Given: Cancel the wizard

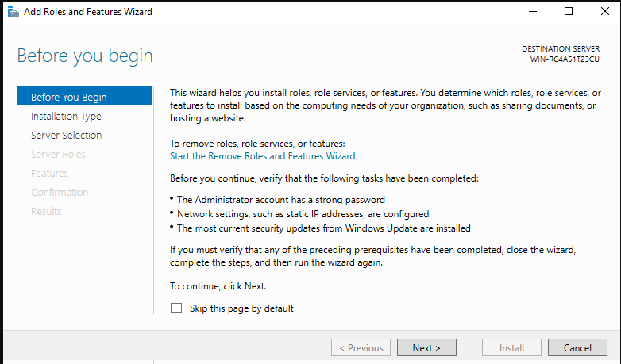Looking at the screenshot, I should (x=577, y=347).
